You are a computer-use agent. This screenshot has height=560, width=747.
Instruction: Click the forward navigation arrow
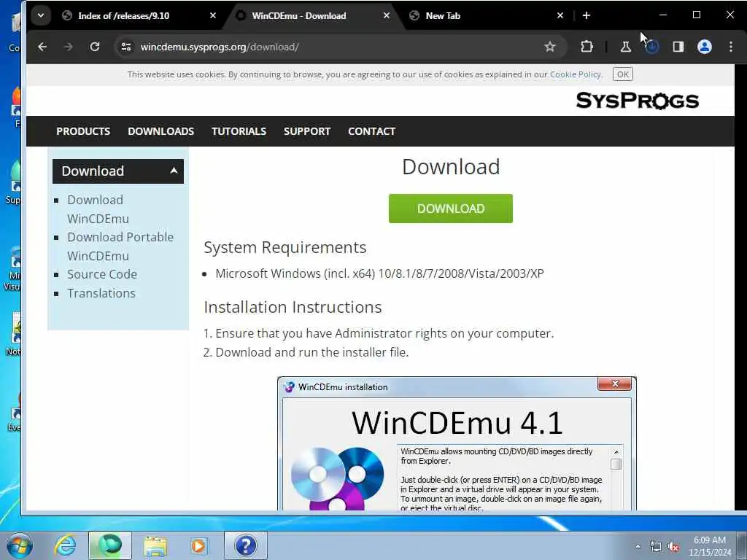(x=68, y=47)
